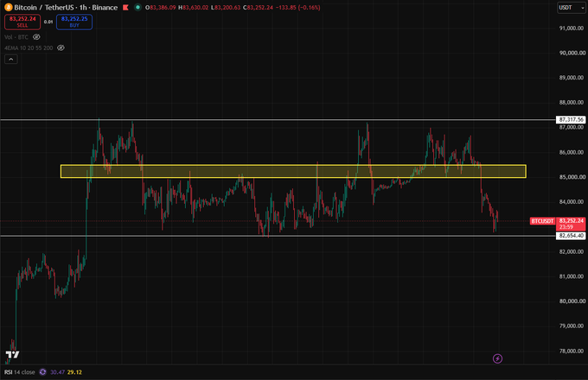Click the 0.01 spread value
The height and width of the screenshot is (380, 588).
click(48, 22)
